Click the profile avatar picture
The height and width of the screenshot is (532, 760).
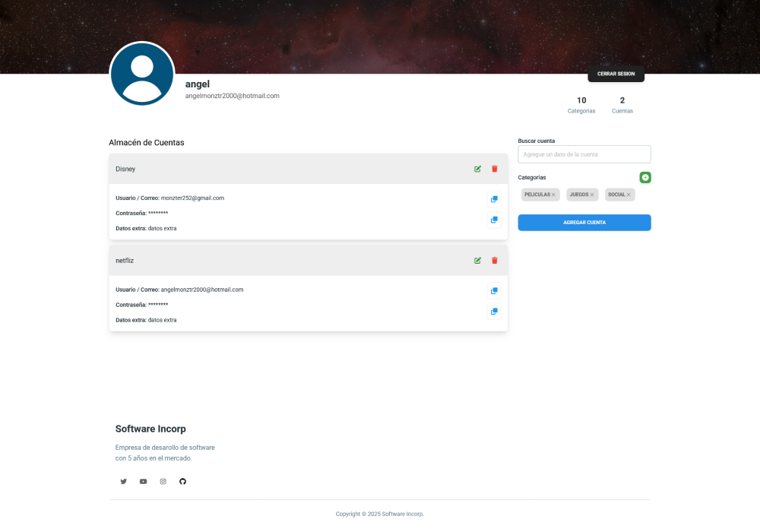(x=142, y=74)
